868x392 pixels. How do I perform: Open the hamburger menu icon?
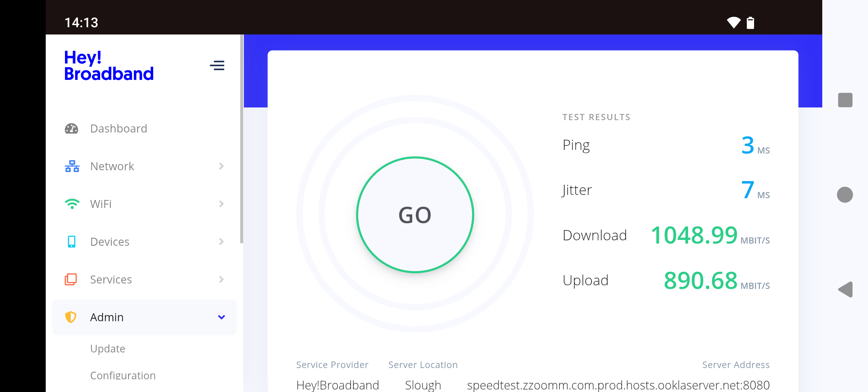[217, 66]
